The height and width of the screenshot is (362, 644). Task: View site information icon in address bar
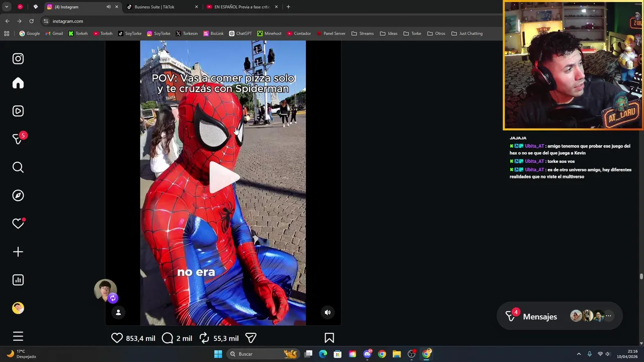(46, 21)
